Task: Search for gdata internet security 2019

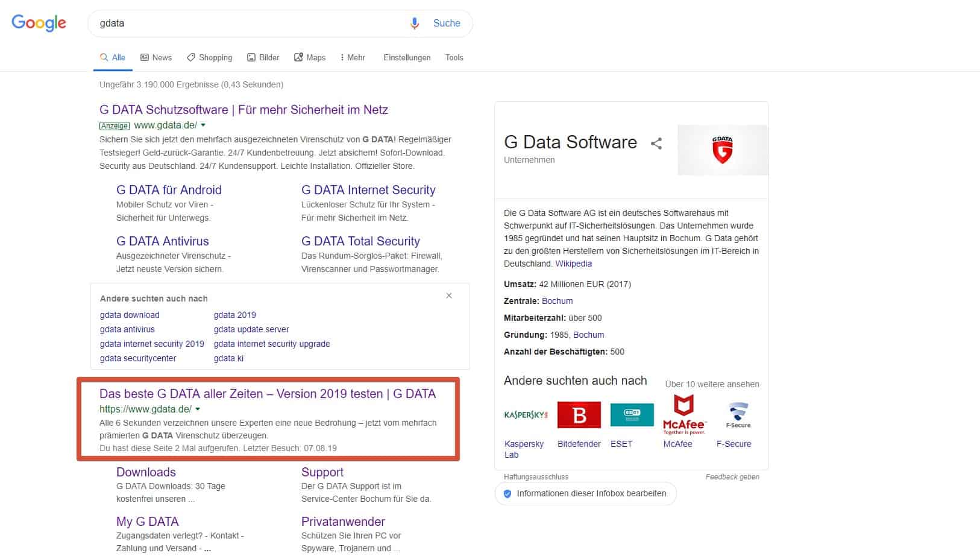Action: (x=152, y=344)
